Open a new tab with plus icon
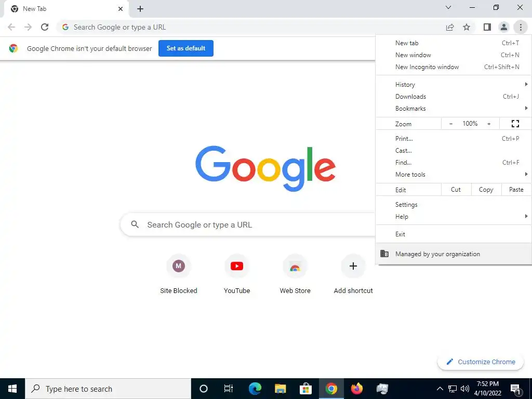 point(140,9)
